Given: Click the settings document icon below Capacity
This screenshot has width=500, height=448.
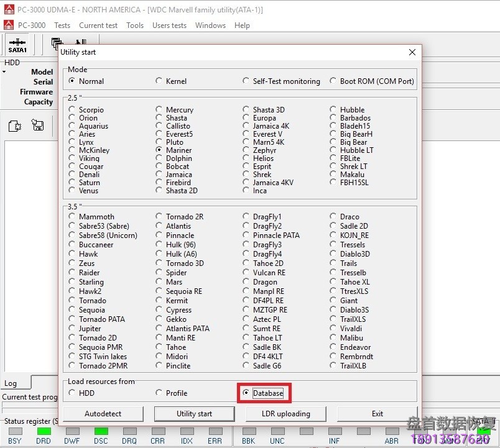Looking at the screenshot, I should coord(15,126).
